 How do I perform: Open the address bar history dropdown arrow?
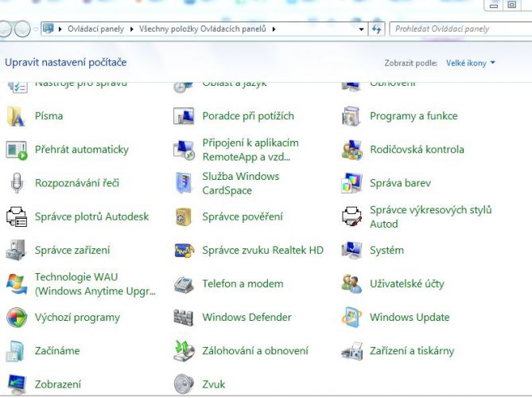tap(361, 29)
